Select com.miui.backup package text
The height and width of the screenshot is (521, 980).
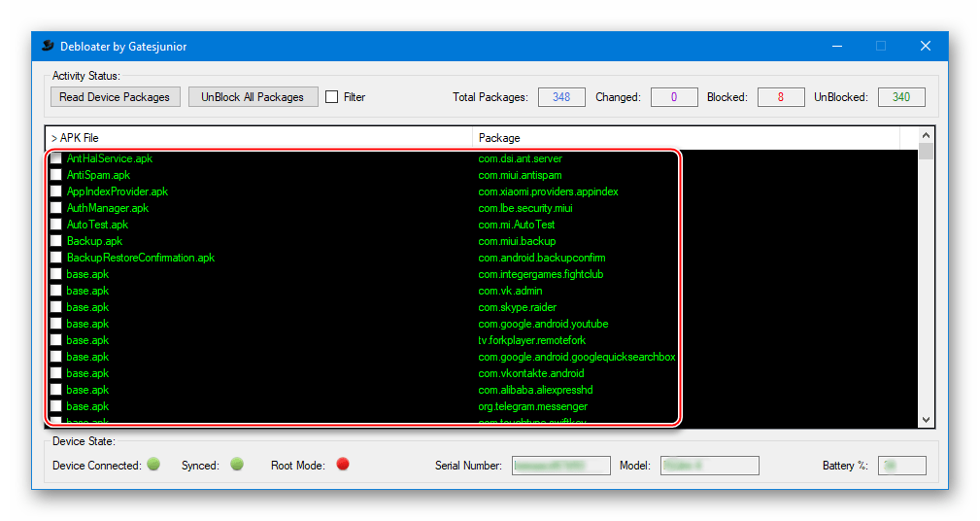tap(517, 241)
